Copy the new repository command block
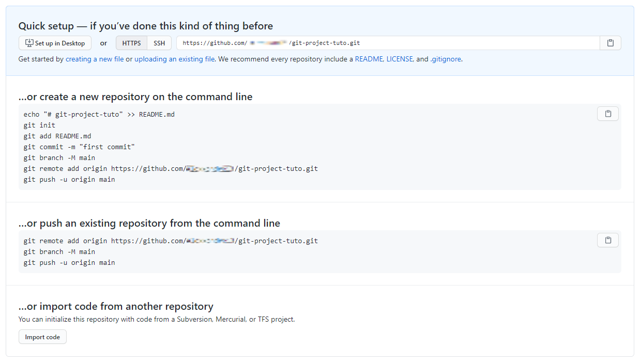 [607, 114]
